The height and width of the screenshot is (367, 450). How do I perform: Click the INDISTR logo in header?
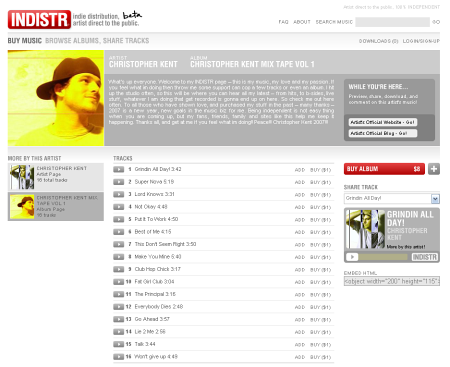point(39,19)
